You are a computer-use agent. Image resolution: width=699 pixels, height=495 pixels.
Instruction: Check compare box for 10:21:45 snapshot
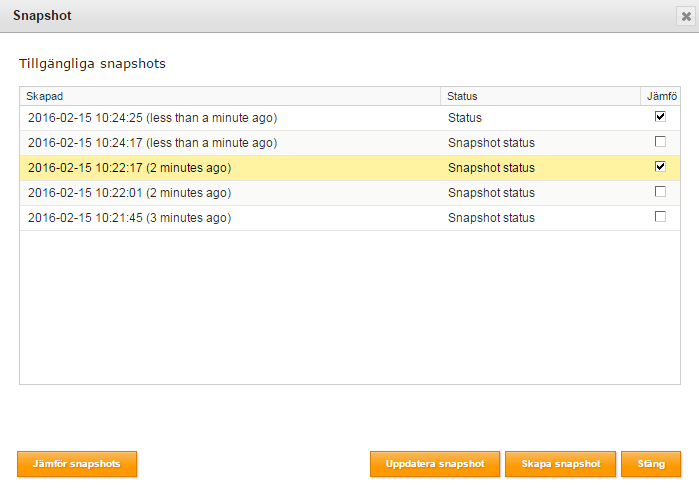pos(660,217)
